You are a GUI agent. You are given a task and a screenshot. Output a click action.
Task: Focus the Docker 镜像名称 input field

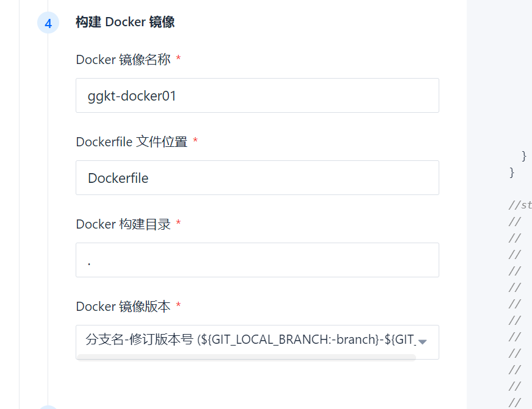point(257,96)
